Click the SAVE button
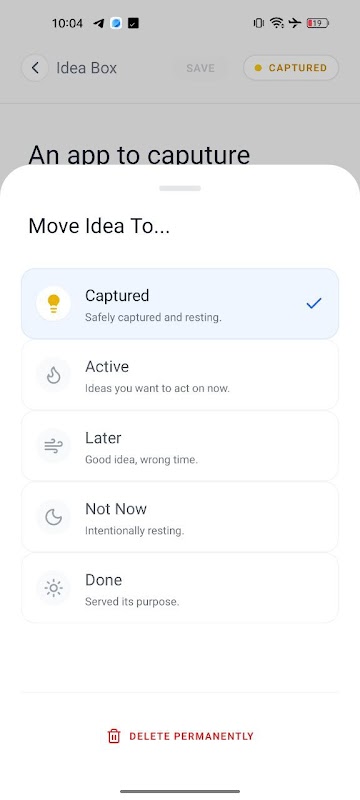 [x=200, y=68]
